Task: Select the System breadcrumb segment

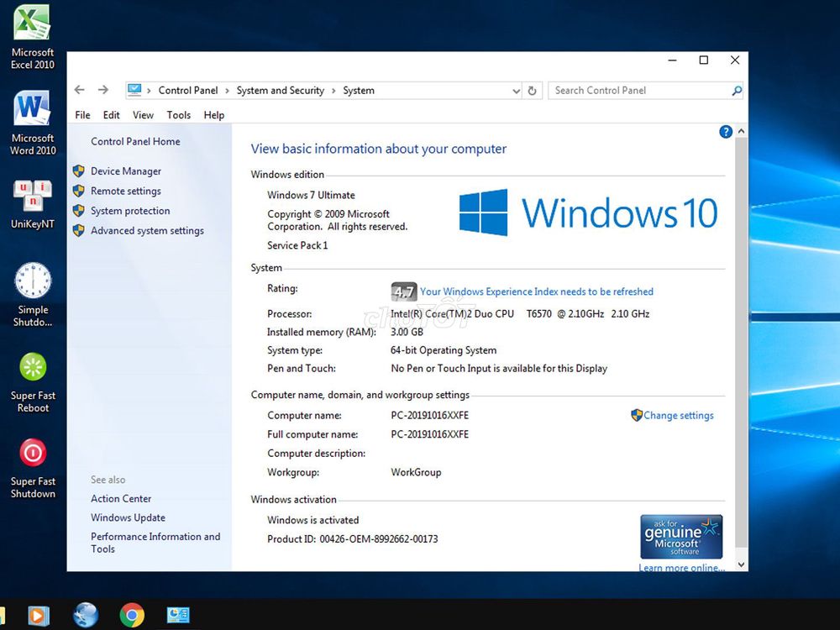Action: [359, 91]
